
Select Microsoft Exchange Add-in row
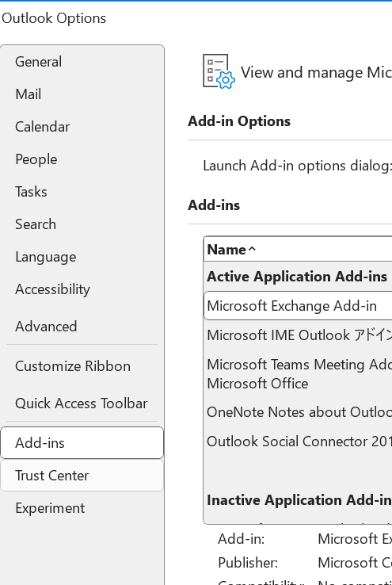[x=298, y=306]
